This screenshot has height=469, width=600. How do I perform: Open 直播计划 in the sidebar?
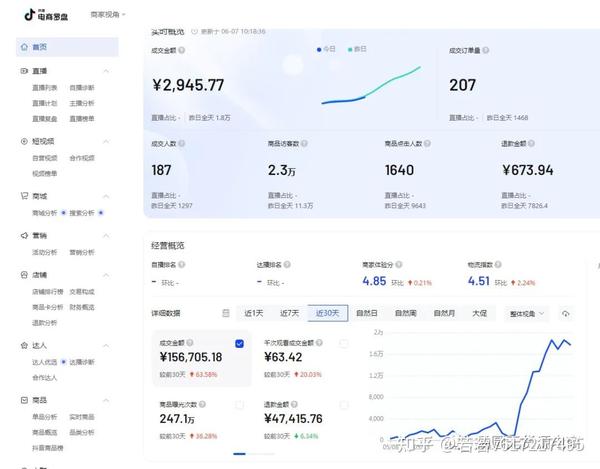click(x=44, y=103)
